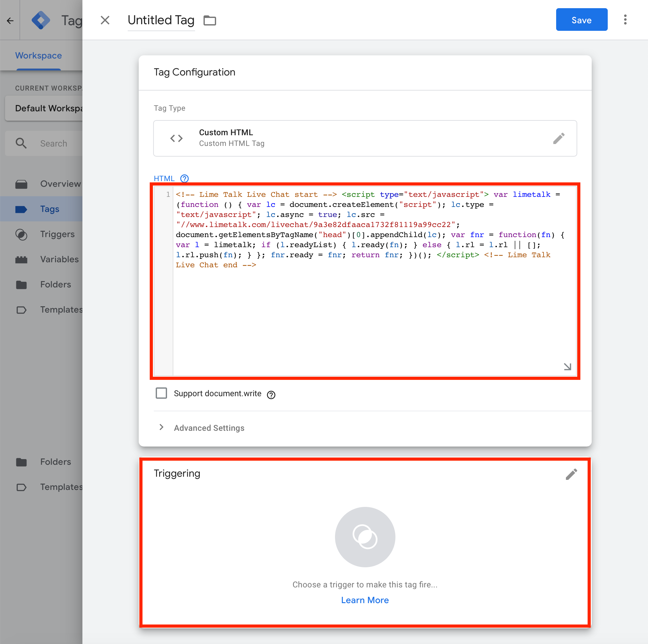The width and height of the screenshot is (648, 644).
Task: Open Triggers in sidebar
Action: (x=41, y=234)
